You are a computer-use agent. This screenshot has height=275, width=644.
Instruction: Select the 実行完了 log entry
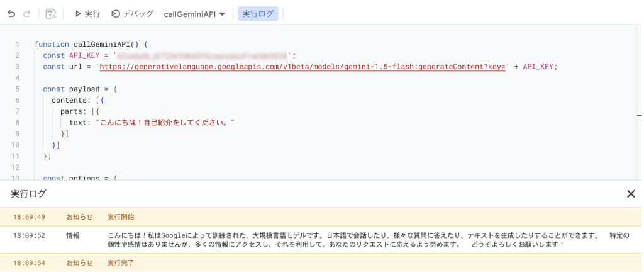(x=121, y=263)
